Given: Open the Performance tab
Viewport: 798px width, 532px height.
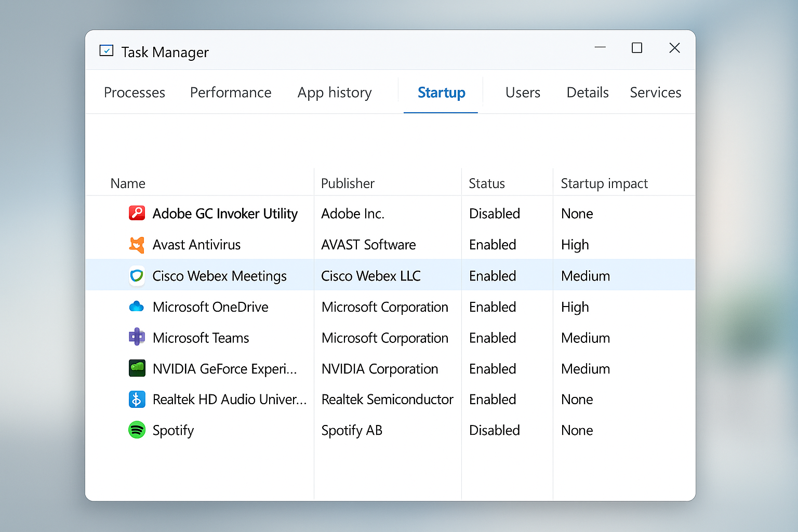Looking at the screenshot, I should pyautogui.click(x=231, y=92).
